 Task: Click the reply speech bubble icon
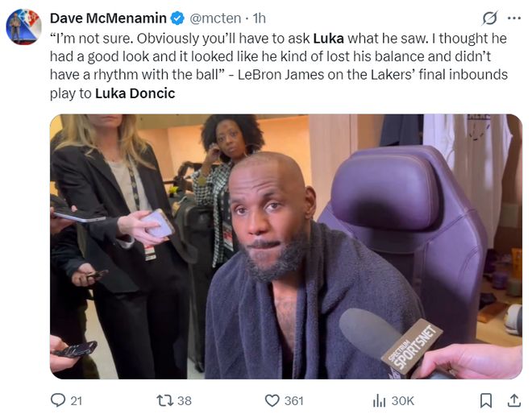(58, 400)
